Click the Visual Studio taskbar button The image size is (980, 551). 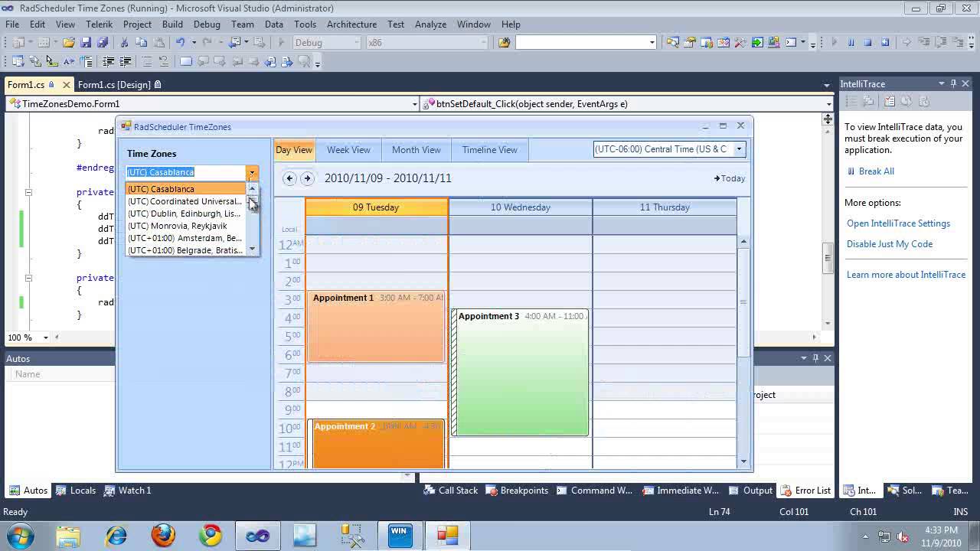tap(258, 535)
